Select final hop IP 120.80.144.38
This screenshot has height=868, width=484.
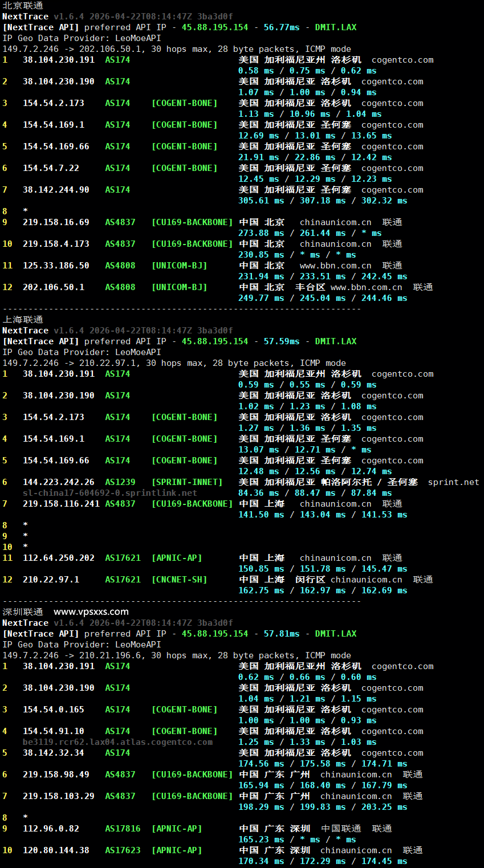point(56,850)
